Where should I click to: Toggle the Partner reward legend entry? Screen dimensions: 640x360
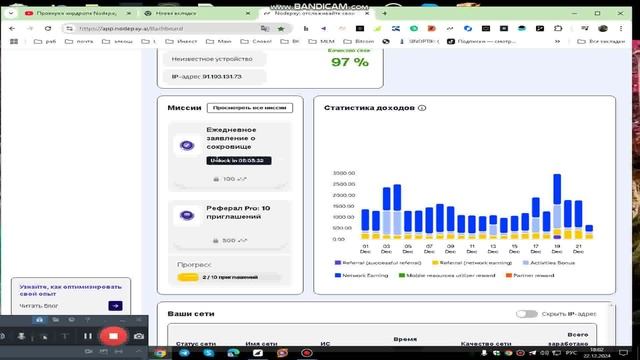coord(530,276)
